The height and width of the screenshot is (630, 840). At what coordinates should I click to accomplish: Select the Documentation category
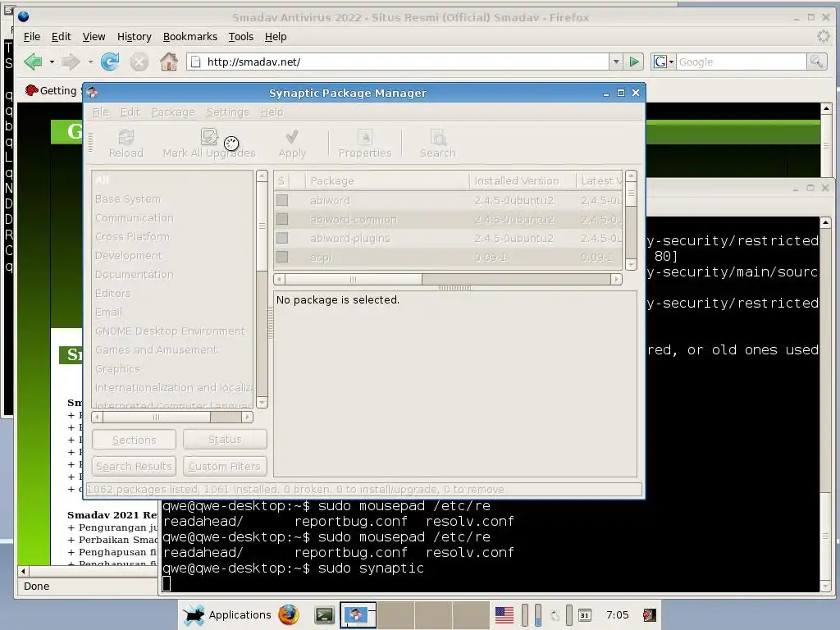click(x=135, y=274)
